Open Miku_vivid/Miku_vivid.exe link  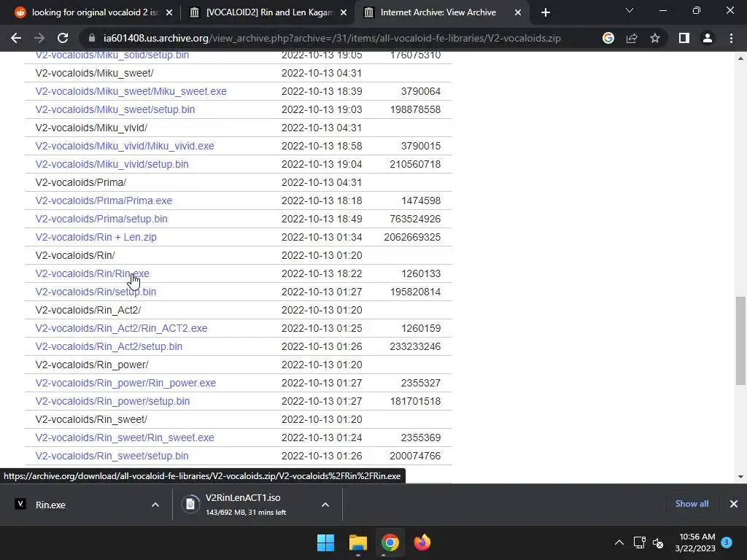click(124, 146)
